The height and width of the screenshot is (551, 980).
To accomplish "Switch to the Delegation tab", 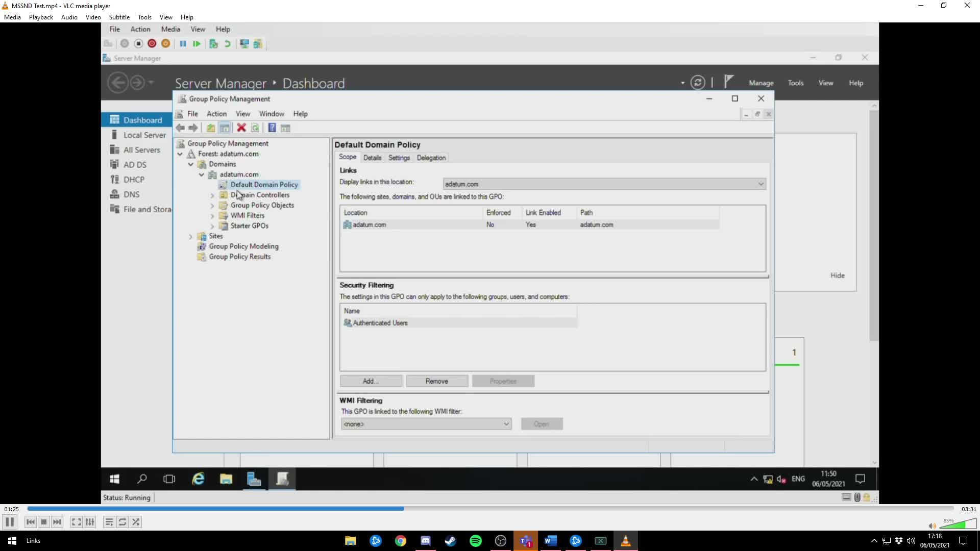I will tap(431, 158).
